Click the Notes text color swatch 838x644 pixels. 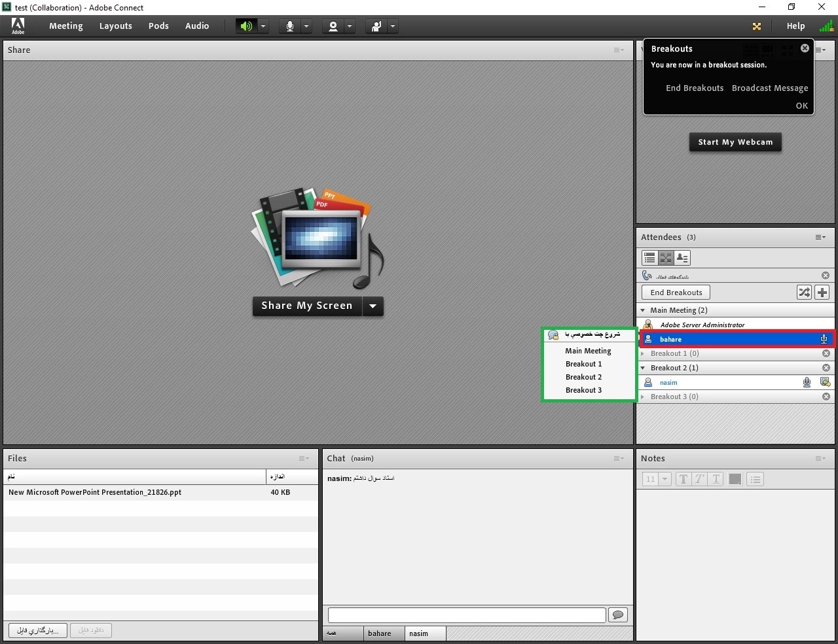735,479
